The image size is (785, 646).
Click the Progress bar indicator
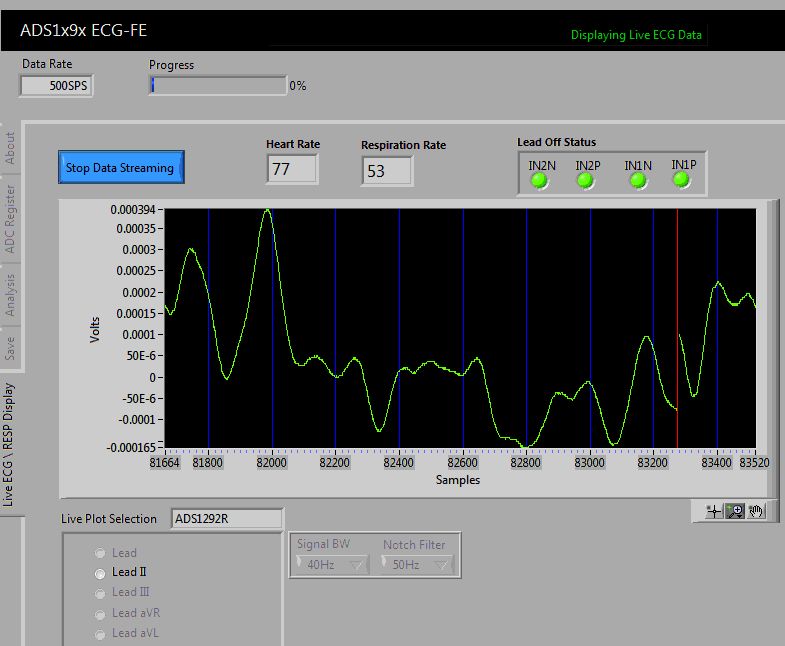point(218,86)
